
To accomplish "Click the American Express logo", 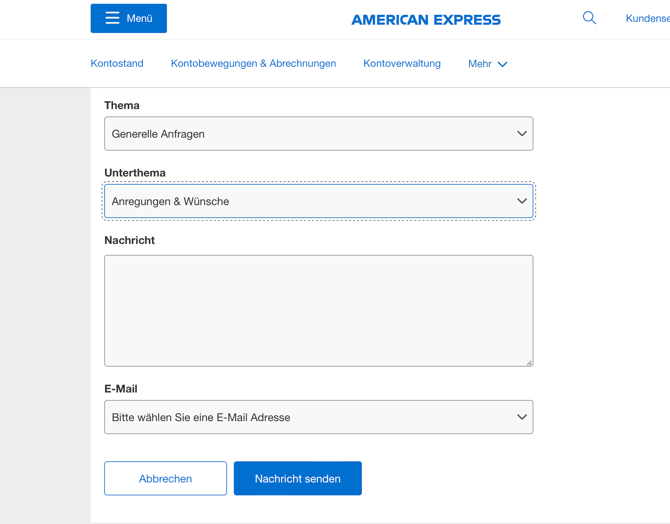I will click(x=426, y=19).
